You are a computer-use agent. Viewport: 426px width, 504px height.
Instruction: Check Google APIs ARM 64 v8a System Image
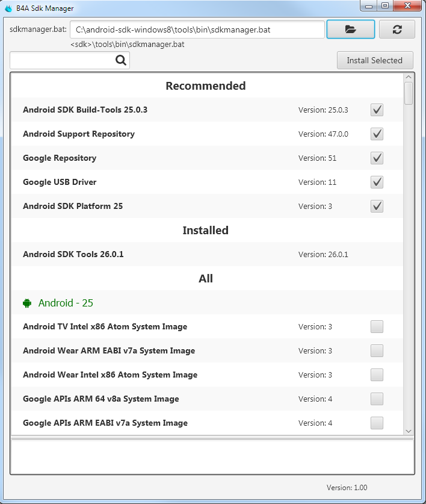pyautogui.click(x=377, y=399)
